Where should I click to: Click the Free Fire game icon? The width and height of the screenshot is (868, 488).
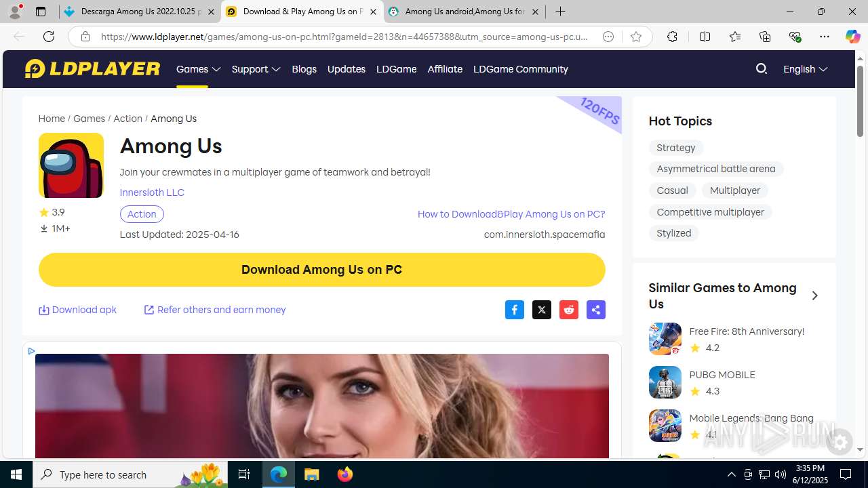point(665,339)
